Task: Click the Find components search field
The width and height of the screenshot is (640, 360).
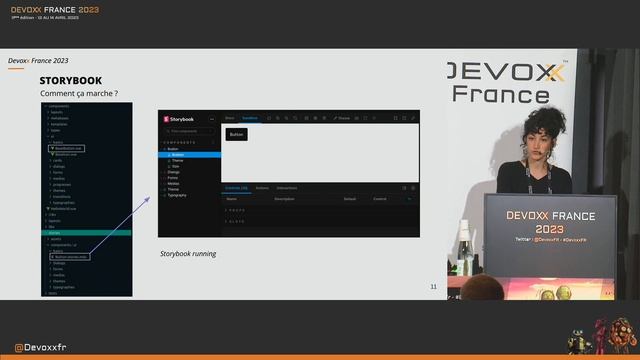Action: click(x=189, y=131)
